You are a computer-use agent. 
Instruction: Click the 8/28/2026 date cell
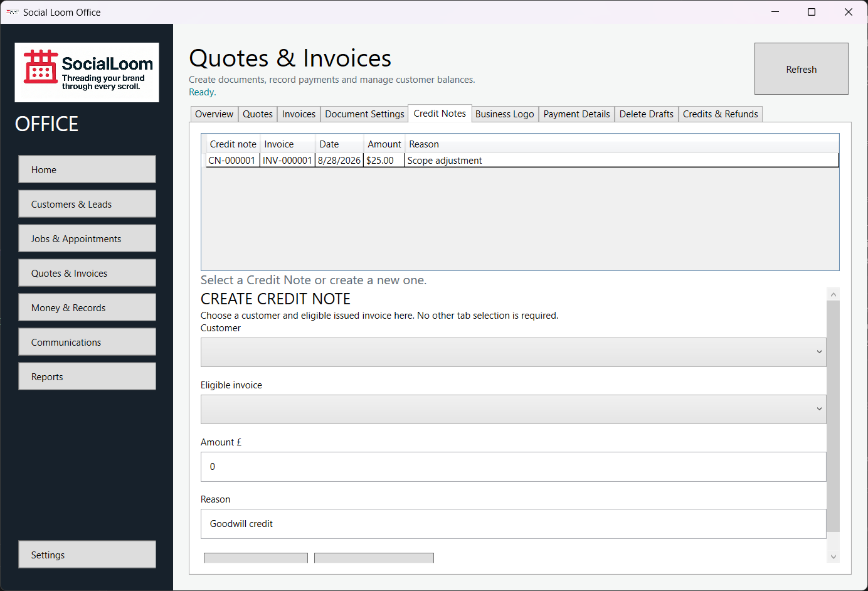tap(339, 161)
